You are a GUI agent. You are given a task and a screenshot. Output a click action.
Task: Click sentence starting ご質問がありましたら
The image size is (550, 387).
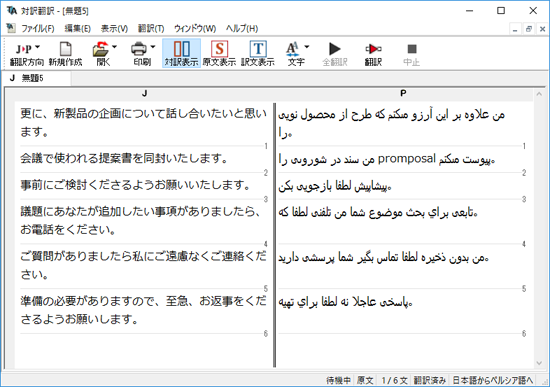pos(143,265)
